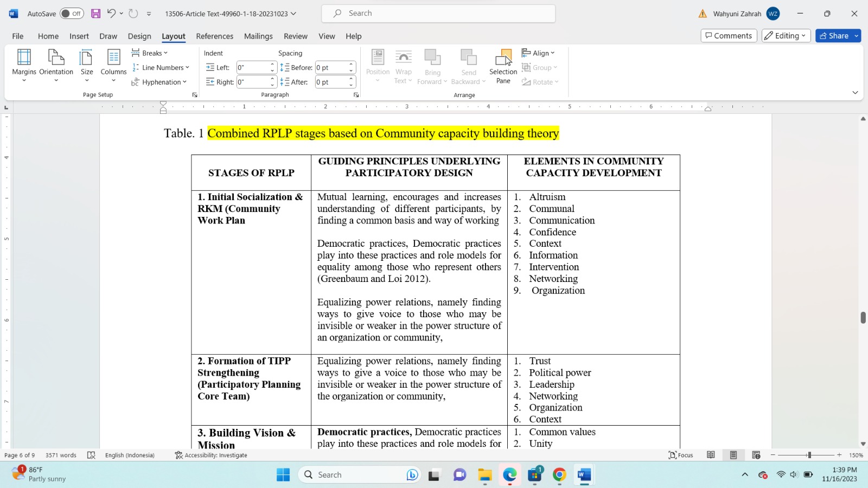This screenshot has height=488, width=868.
Task: Launch the Paragraph settings dialog
Action: pyautogui.click(x=356, y=95)
